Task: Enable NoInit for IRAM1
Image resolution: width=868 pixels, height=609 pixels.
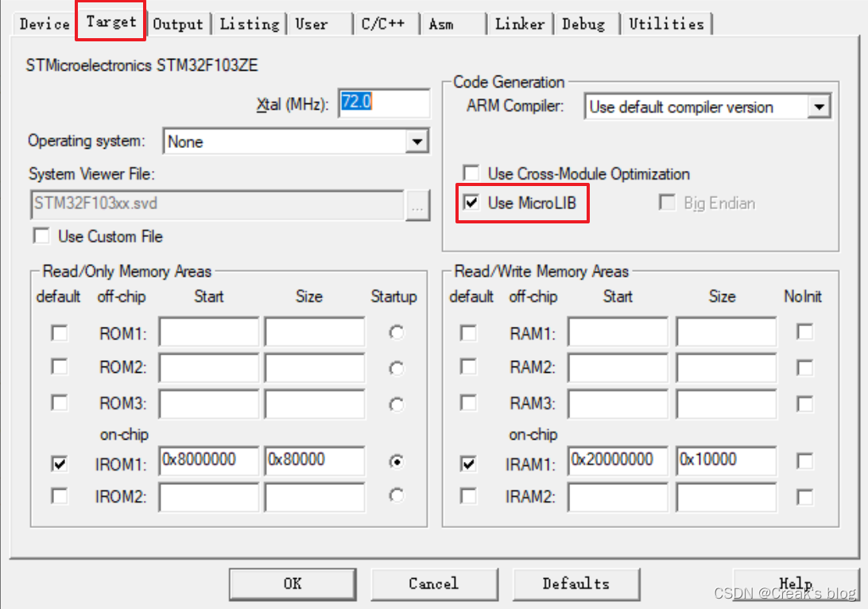Action: (805, 460)
